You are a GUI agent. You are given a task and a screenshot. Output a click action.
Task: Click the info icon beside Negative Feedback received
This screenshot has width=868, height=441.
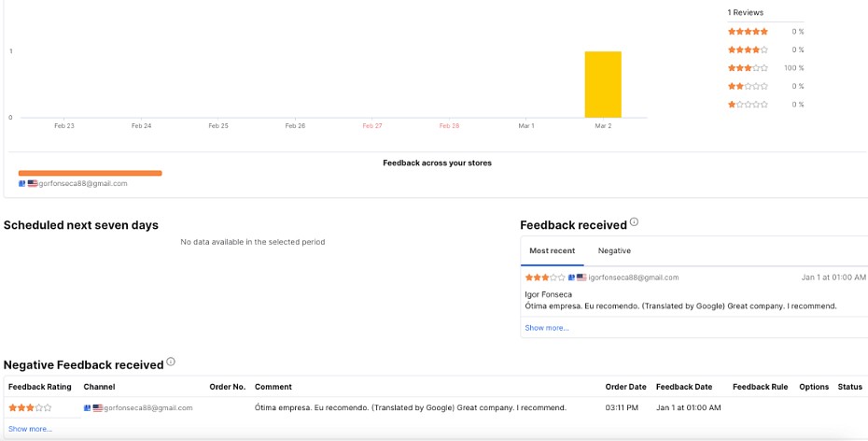[x=171, y=362]
